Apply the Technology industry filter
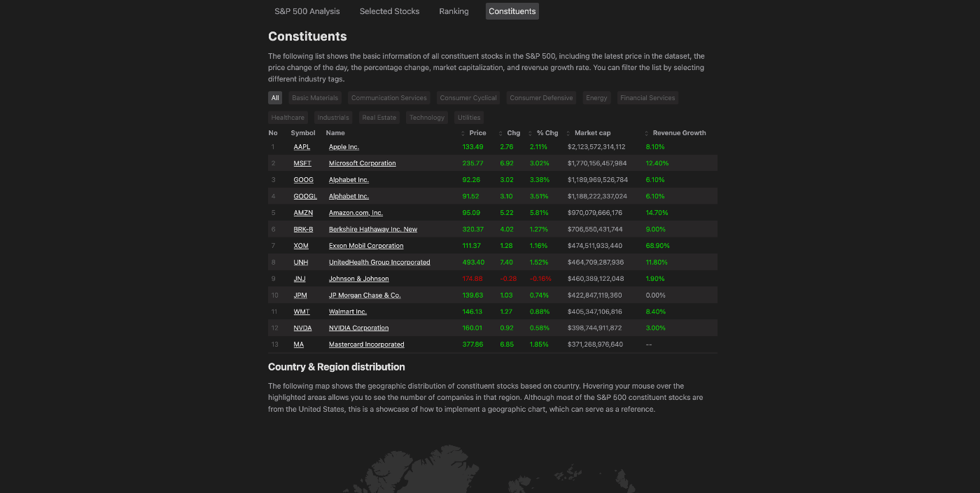This screenshot has width=980, height=493. click(x=427, y=118)
